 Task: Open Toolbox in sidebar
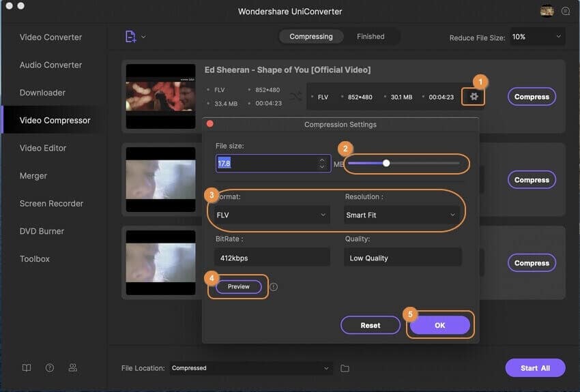[x=35, y=259]
